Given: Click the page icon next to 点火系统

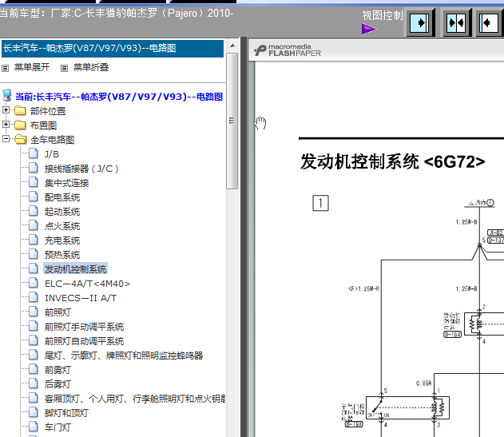Looking at the screenshot, I should click(x=33, y=225).
